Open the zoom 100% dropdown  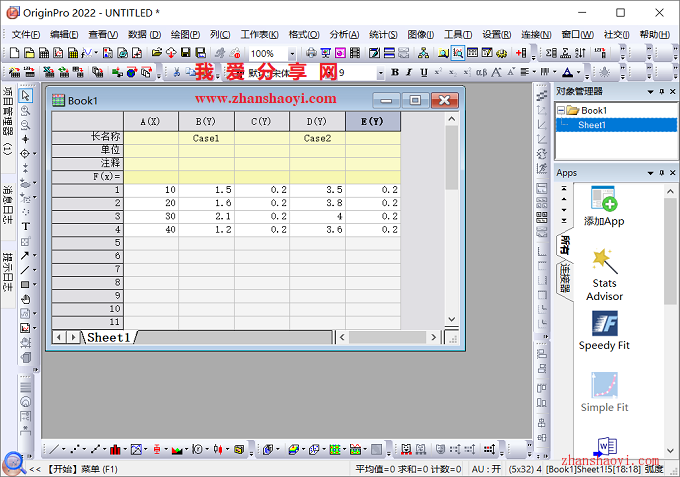[x=292, y=54]
